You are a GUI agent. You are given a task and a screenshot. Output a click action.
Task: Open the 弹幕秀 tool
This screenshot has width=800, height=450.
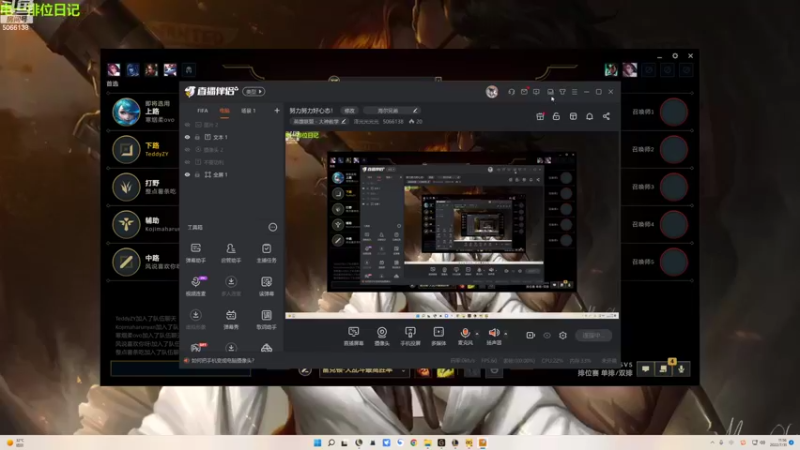coord(231,320)
